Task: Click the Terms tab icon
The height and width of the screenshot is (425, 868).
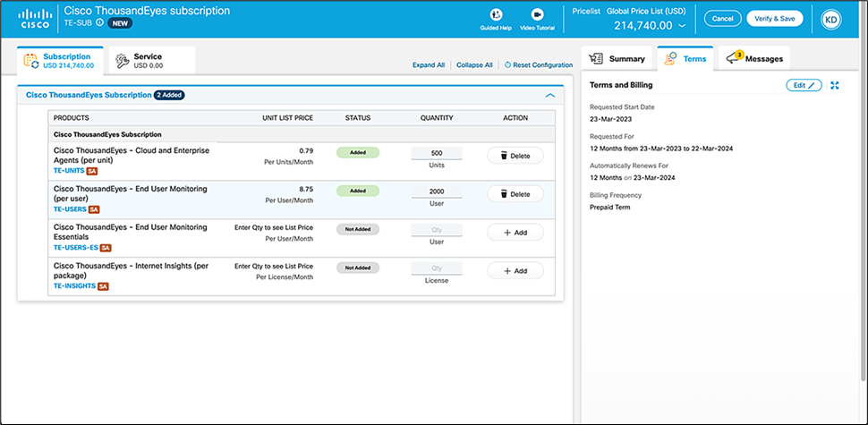Action: click(x=670, y=59)
